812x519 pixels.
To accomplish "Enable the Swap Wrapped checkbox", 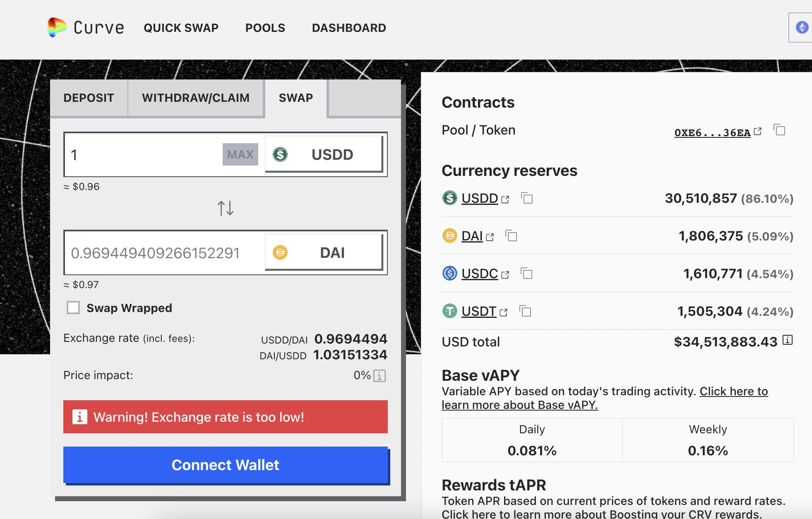I will [73, 308].
